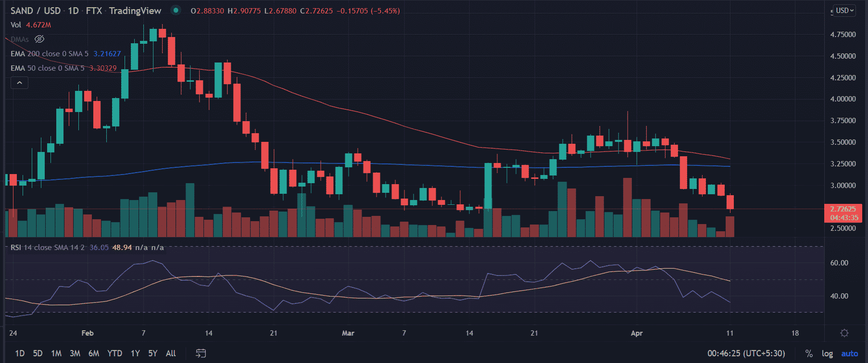Select the EMA 200 close indicator label

(50, 54)
